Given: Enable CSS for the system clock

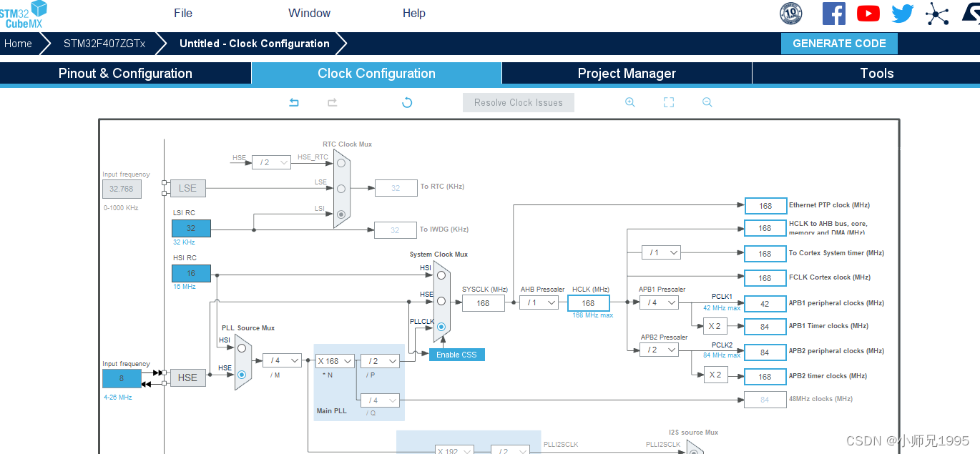Looking at the screenshot, I should (x=456, y=354).
